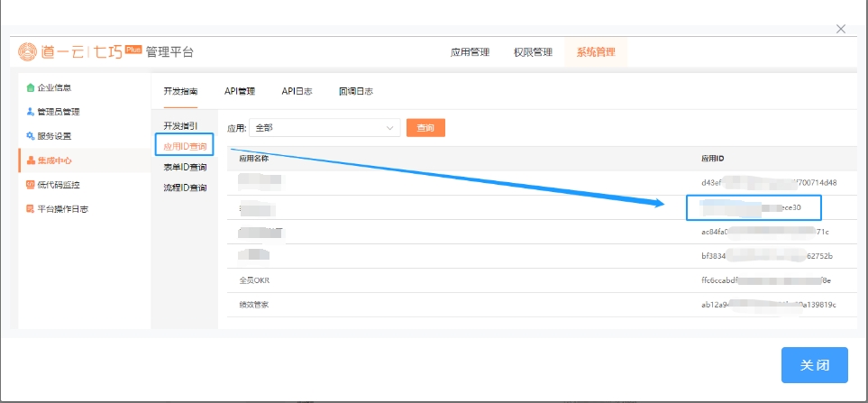Click the 服务设置 gear icon

tap(31, 136)
